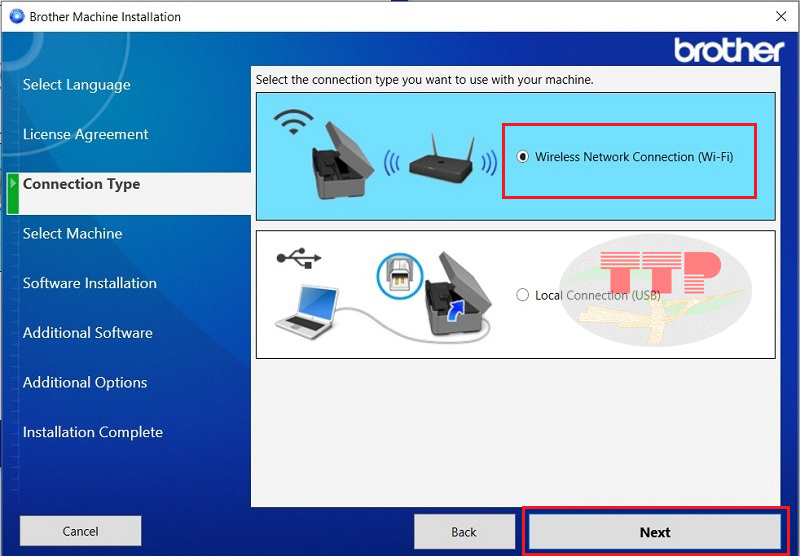Close the Brother Machine Installation window
Viewport: 800px width, 556px height.
pyautogui.click(x=781, y=16)
